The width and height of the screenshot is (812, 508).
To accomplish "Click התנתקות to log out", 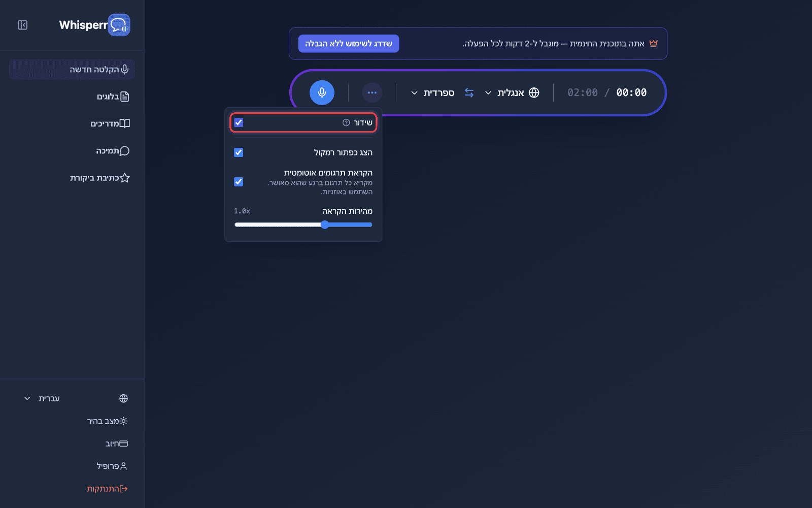I will point(72,489).
